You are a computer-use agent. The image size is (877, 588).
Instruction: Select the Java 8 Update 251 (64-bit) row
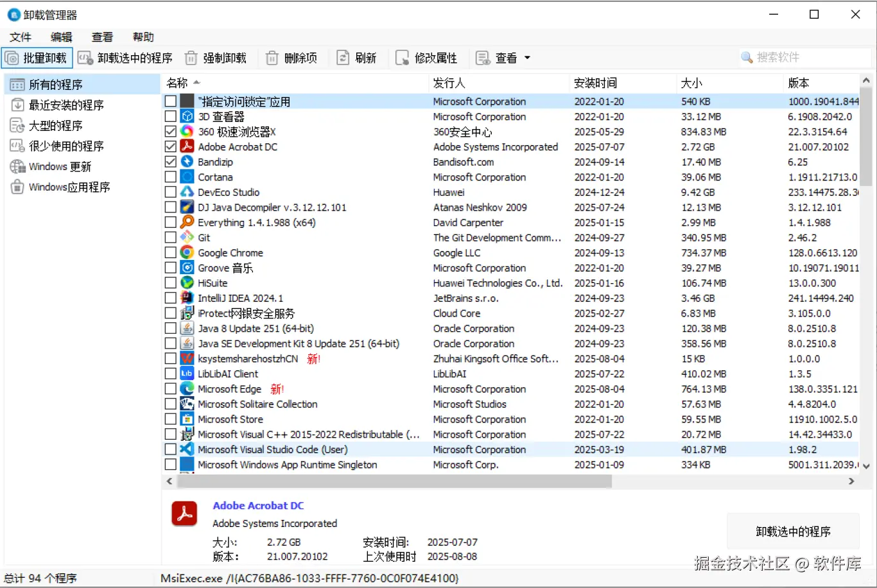click(x=510, y=328)
